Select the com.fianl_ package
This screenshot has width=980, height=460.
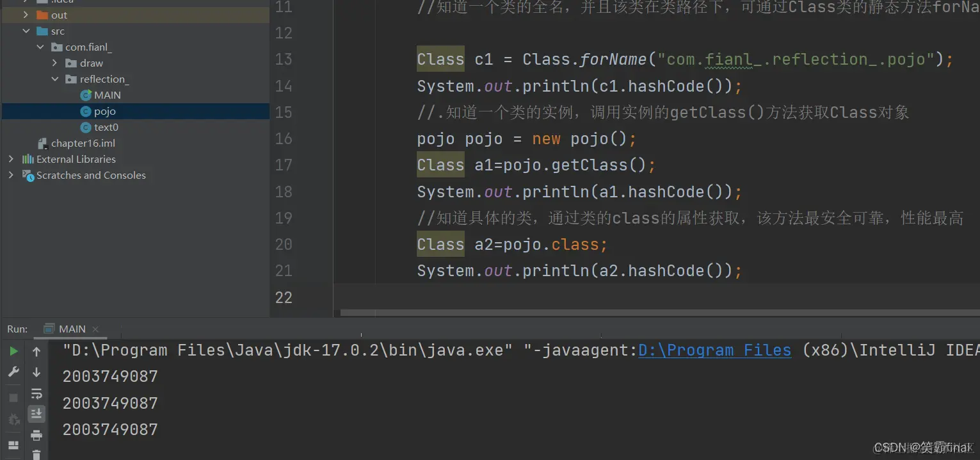pyautogui.click(x=88, y=47)
